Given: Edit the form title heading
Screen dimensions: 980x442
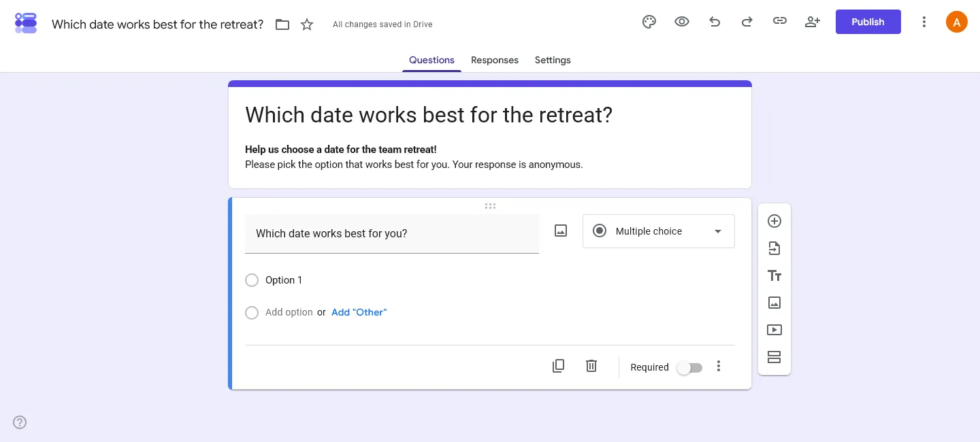Looking at the screenshot, I should (429, 115).
